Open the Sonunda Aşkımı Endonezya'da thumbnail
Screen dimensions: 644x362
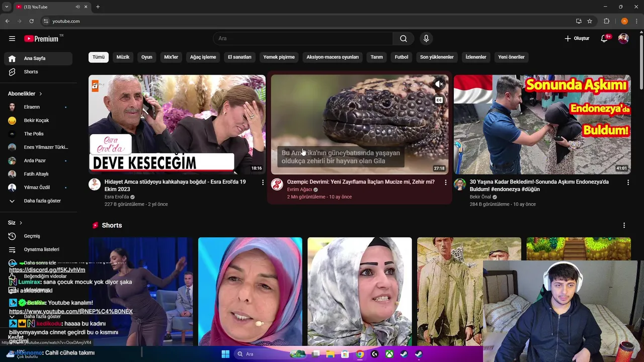542,125
